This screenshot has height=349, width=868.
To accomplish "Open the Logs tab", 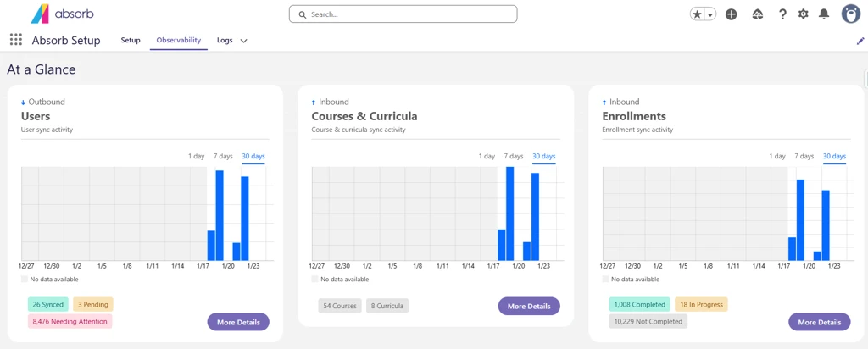I will click(x=225, y=41).
